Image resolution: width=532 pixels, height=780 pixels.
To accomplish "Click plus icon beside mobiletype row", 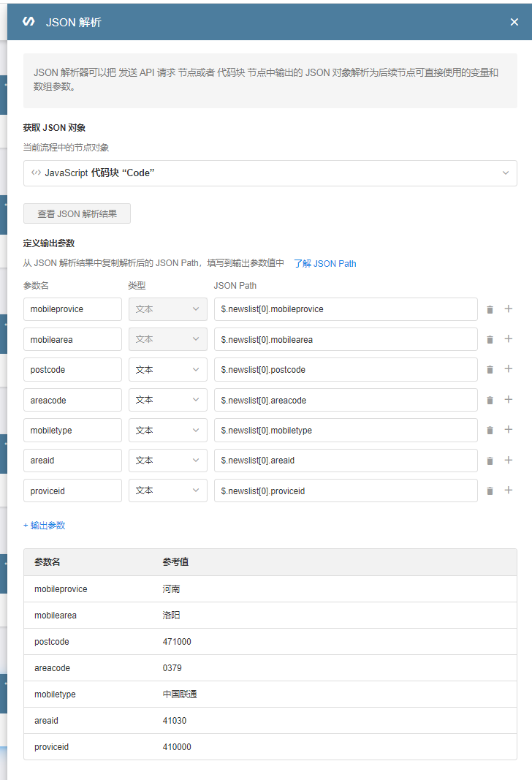I will pos(509,430).
